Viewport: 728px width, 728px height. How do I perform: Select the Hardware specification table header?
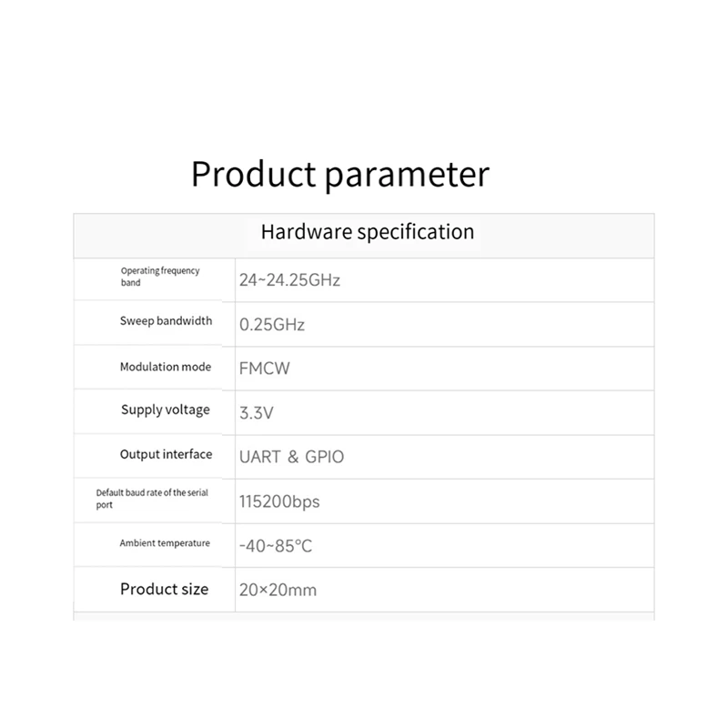pyautogui.click(x=364, y=236)
